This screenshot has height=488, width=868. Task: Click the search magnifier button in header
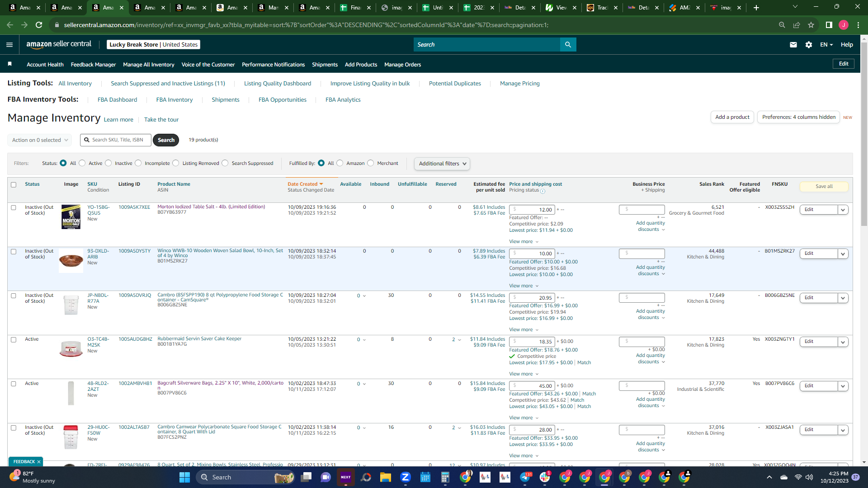(x=568, y=44)
